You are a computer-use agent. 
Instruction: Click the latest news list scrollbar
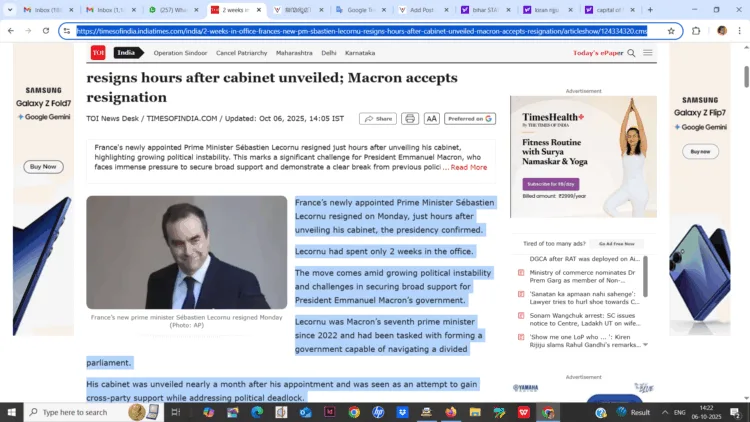645,276
